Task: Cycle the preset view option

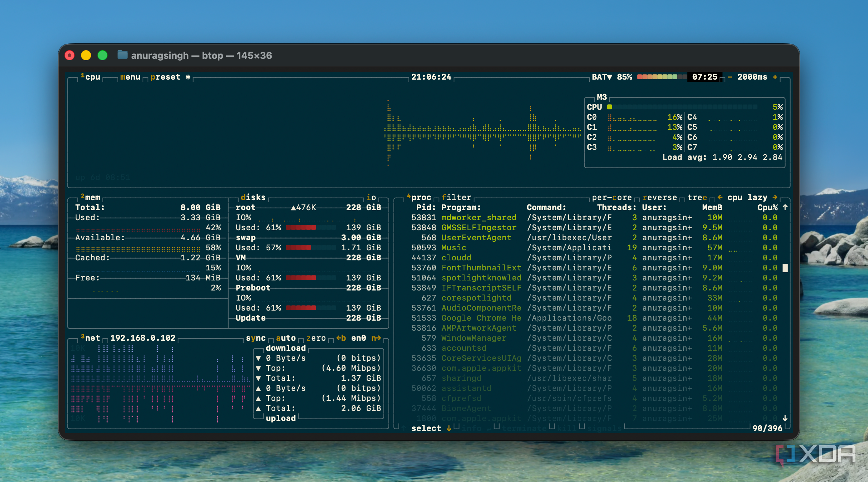Action: [165, 77]
